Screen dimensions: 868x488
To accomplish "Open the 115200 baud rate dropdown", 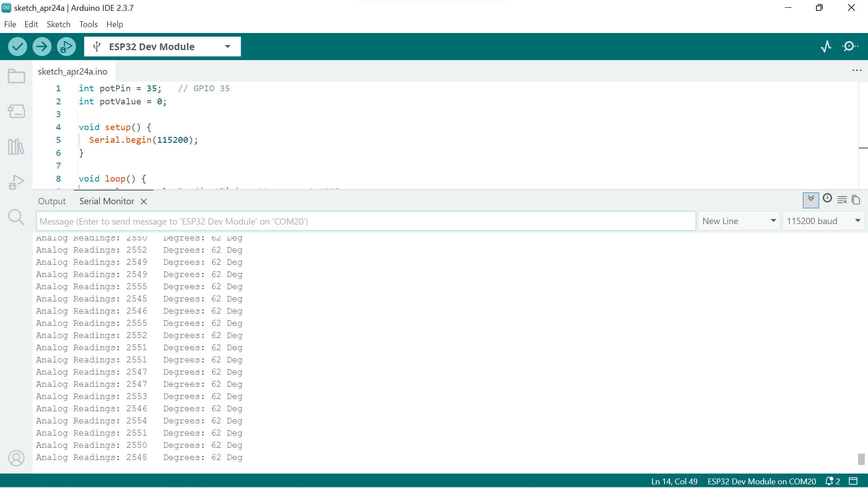I will click(824, 221).
